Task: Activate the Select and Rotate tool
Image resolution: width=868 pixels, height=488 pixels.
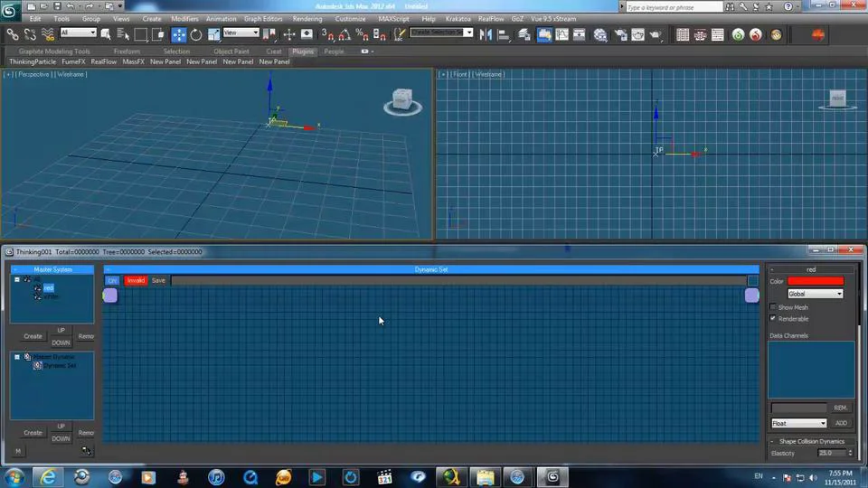Action: (196, 35)
